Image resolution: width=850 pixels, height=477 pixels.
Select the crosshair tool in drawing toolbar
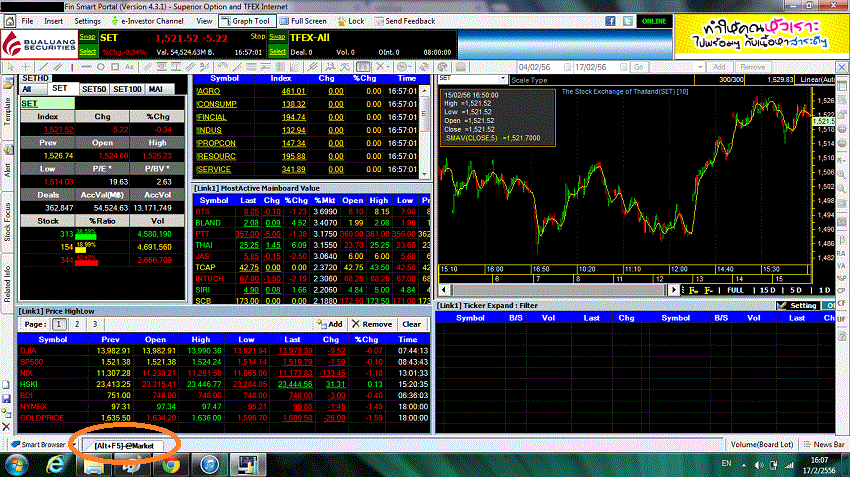tap(25, 67)
